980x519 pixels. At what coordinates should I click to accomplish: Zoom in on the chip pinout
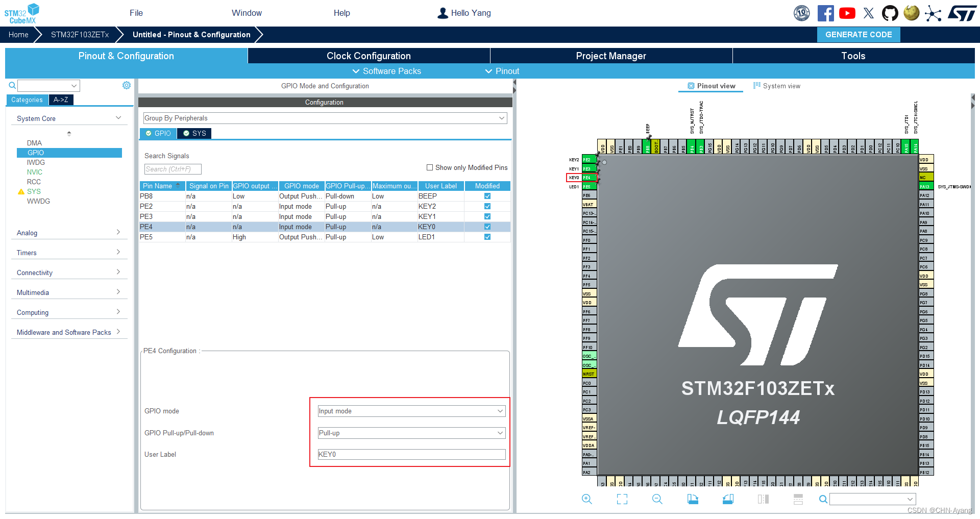coord(587,499)
